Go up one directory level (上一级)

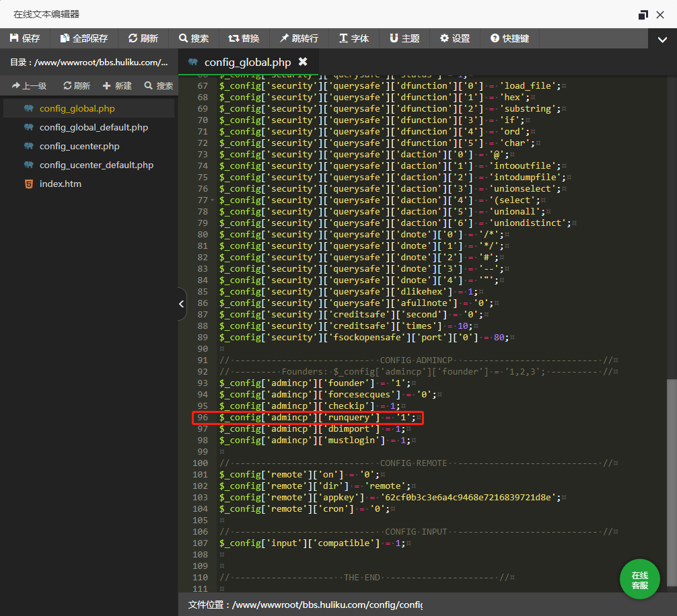pyautogui.click(x=29, y=85)
